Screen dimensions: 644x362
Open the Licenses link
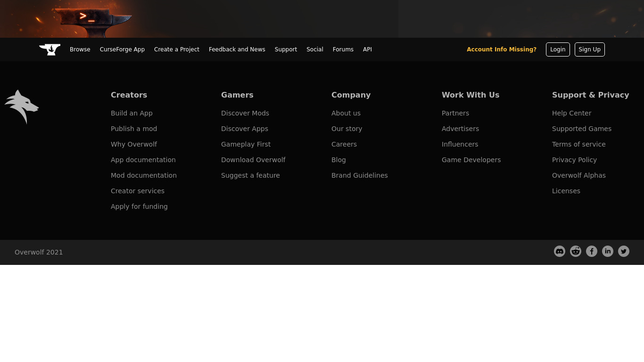click(566, 191)
